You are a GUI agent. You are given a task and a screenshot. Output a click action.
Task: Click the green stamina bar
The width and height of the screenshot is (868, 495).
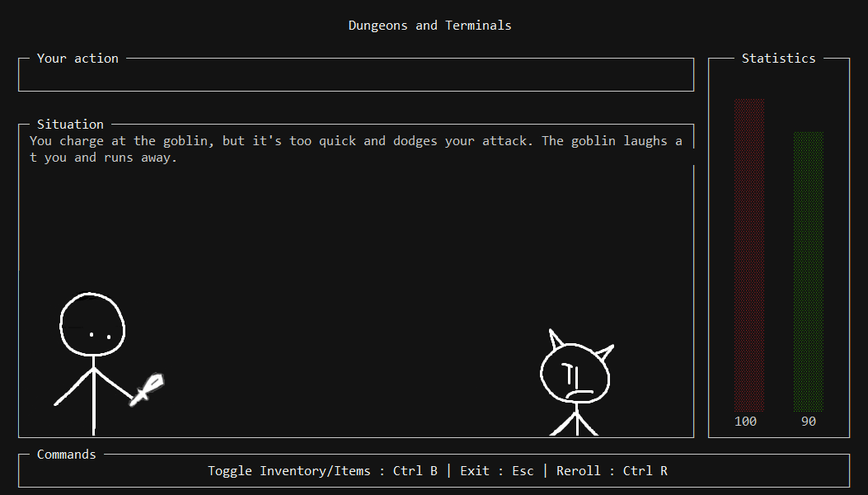[x=808, y=271]
